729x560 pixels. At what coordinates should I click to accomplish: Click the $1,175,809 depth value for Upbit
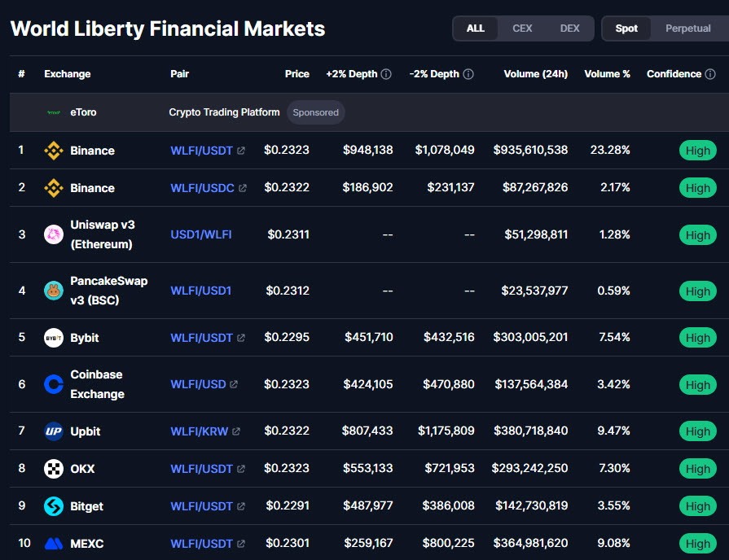tap(446, 431)
